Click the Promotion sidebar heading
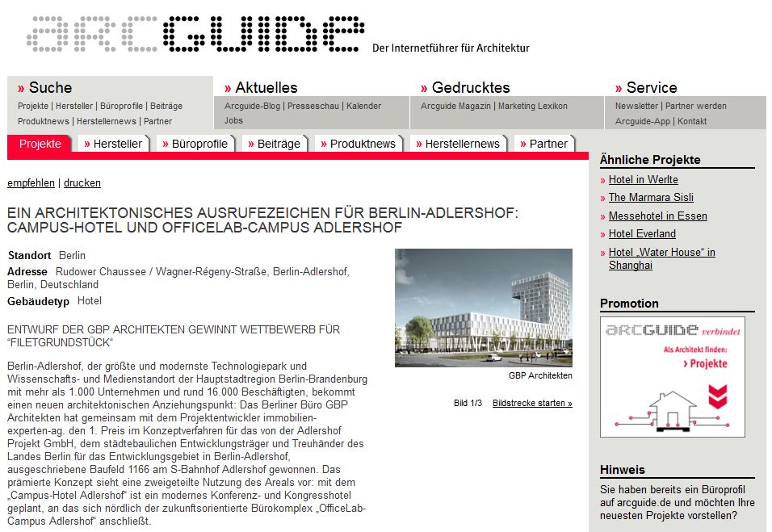Viewport: 772px width, 532px height. click(x=629, y=304)
